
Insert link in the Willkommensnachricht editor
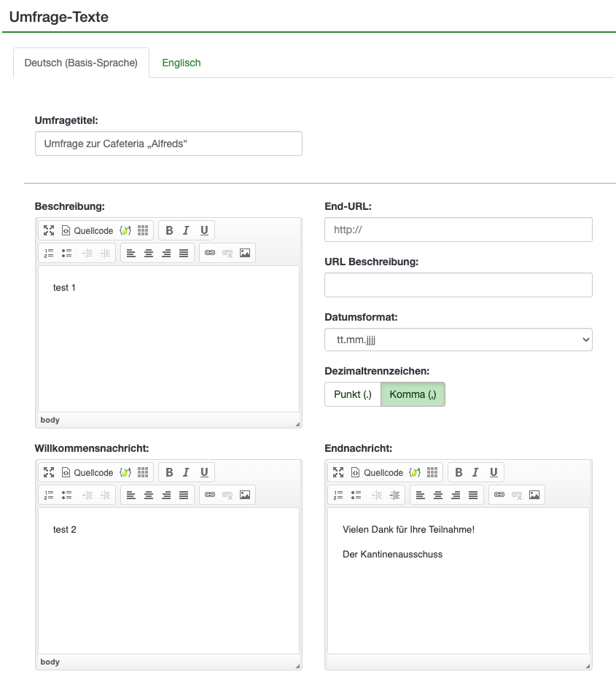click(210, 495)
